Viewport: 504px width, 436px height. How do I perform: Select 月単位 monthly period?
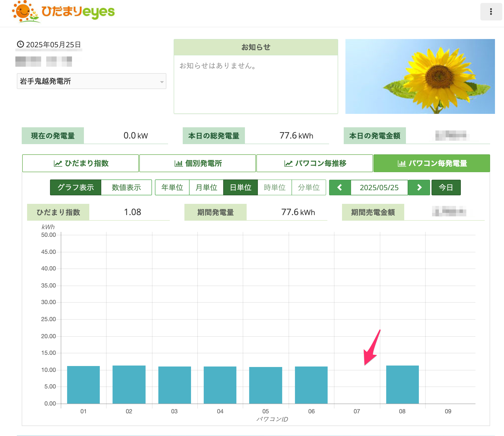(206, 187)
